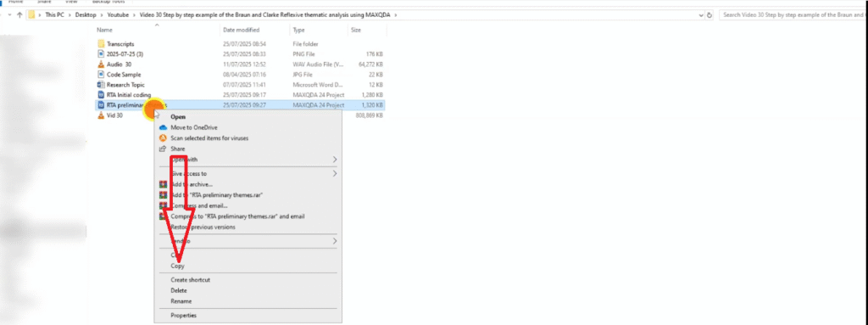Select the Transcripts folder name
This screenshot has height=325, width=868.
(x=120, y=44)
